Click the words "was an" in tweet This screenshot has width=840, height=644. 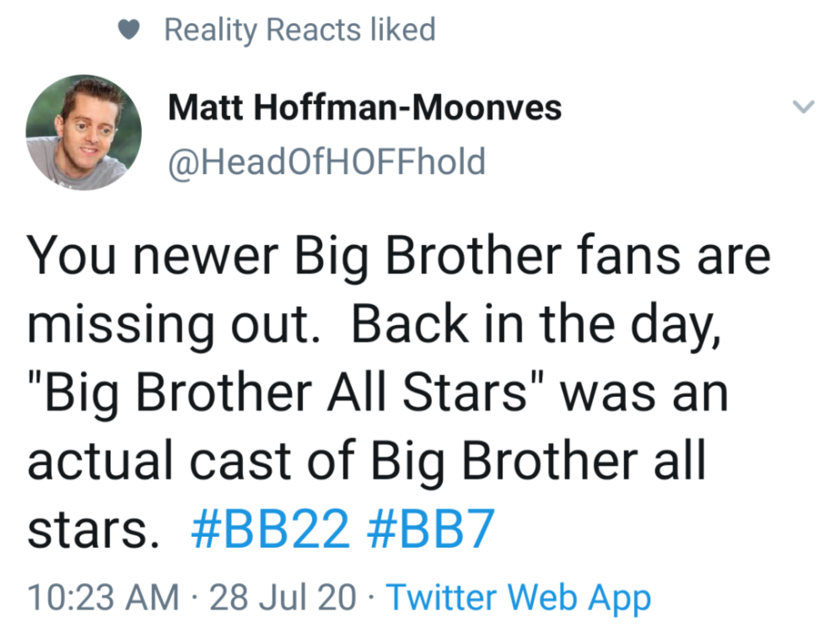coord(644,392)
